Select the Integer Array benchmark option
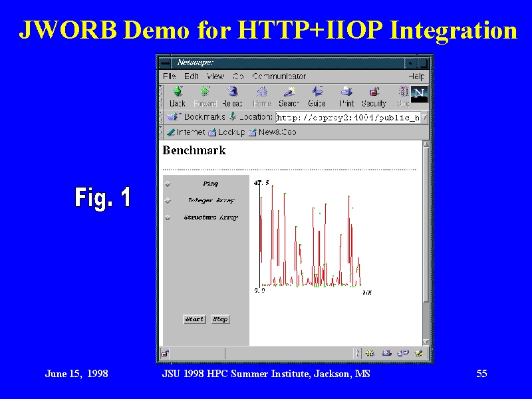This screenshot has height=399, width=532. point(168,201)
